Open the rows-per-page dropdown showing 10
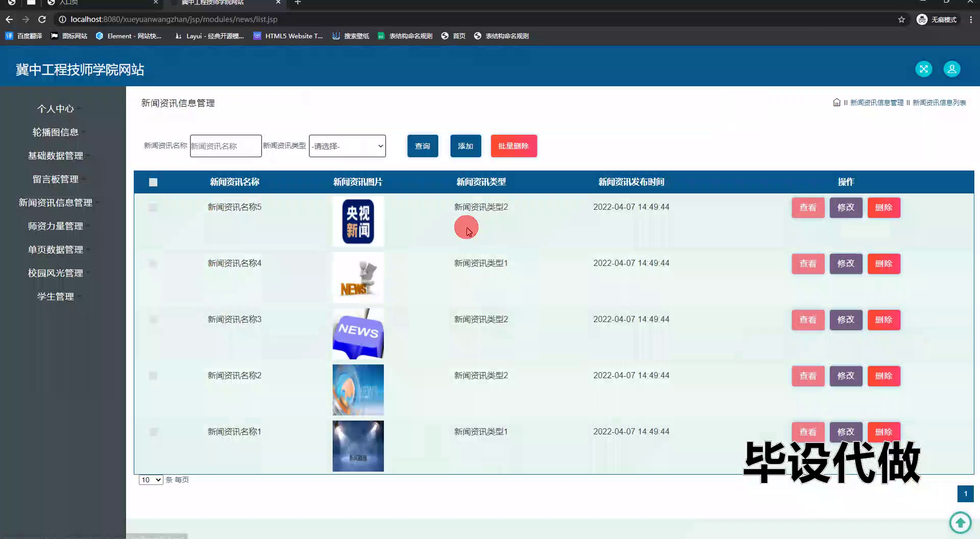Image resolution: width=980 pixels, height=539 pixels. tap(151, 480)
